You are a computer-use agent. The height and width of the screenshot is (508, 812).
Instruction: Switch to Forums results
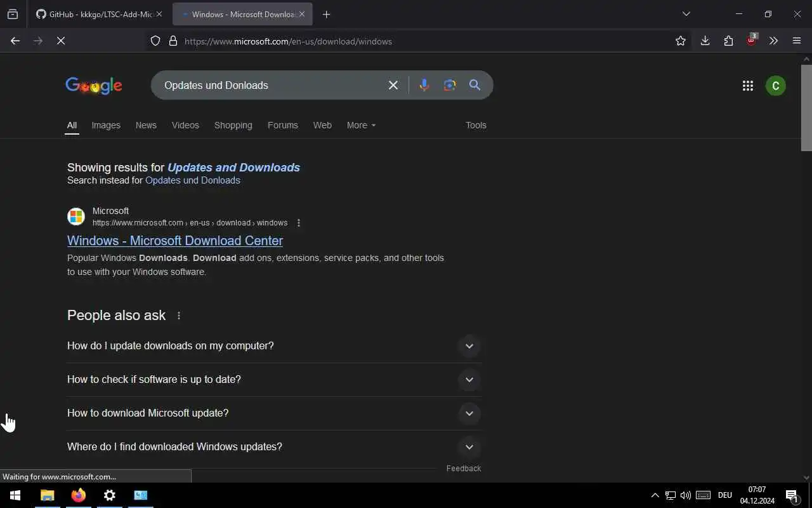pos(283,125)
